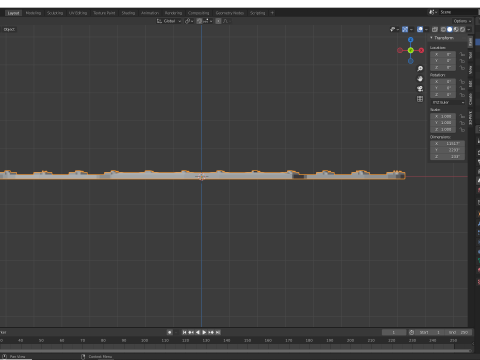Open the Options dropdown in the viewport header
The width and height of the screenshot is (480, 360).
click(462, 21)
